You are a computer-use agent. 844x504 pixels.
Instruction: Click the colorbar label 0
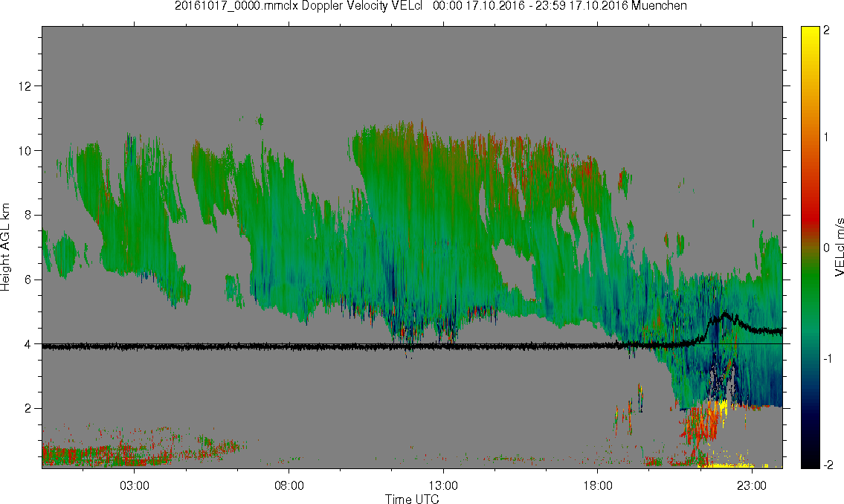click(826, 248)
